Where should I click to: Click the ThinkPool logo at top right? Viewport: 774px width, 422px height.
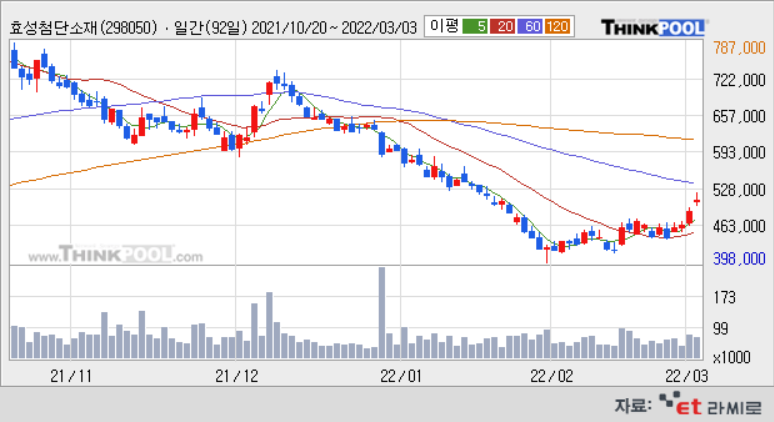tap(653, 27)
